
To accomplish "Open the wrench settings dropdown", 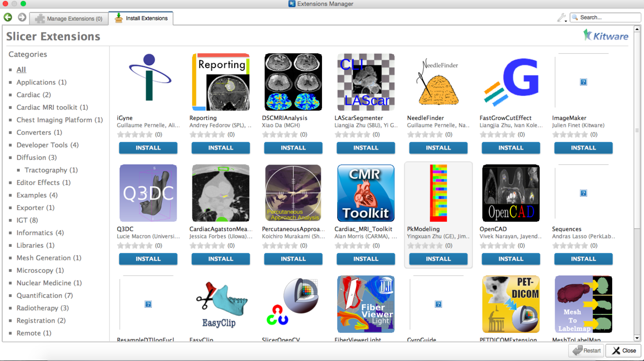I will 562,18.
